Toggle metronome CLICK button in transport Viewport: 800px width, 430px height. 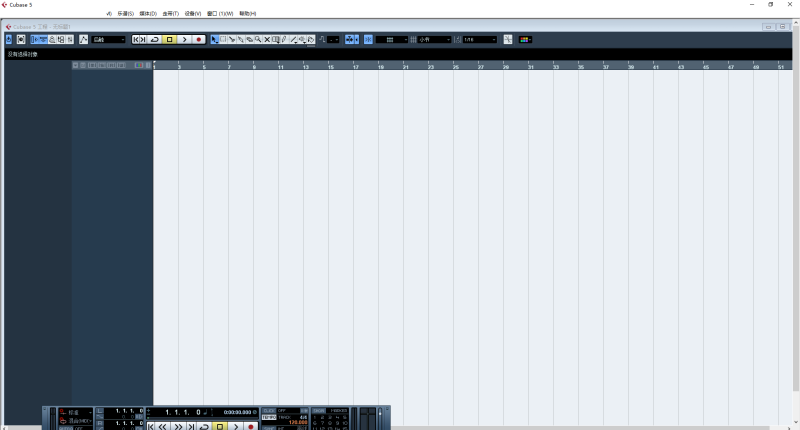pos(269,411)
